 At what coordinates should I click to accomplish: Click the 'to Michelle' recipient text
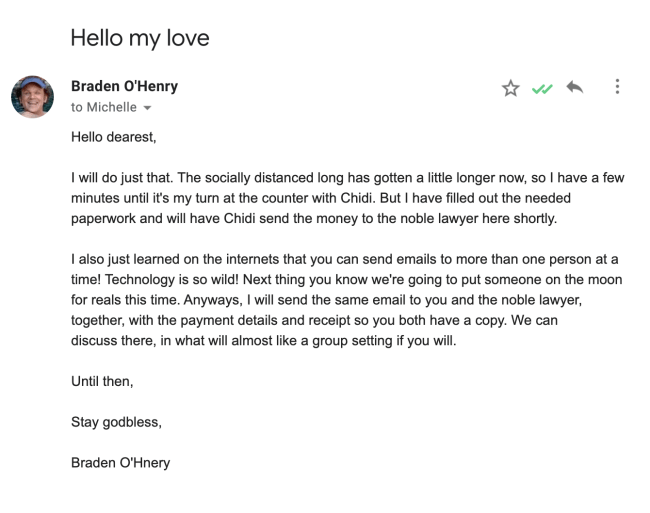coord(103,108)
